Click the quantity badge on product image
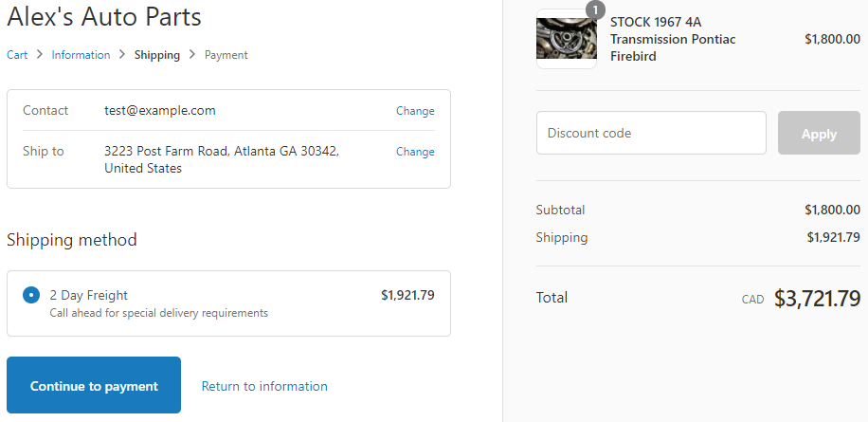The height and width of the screenshot is (422, 868). tap(595, 10)
